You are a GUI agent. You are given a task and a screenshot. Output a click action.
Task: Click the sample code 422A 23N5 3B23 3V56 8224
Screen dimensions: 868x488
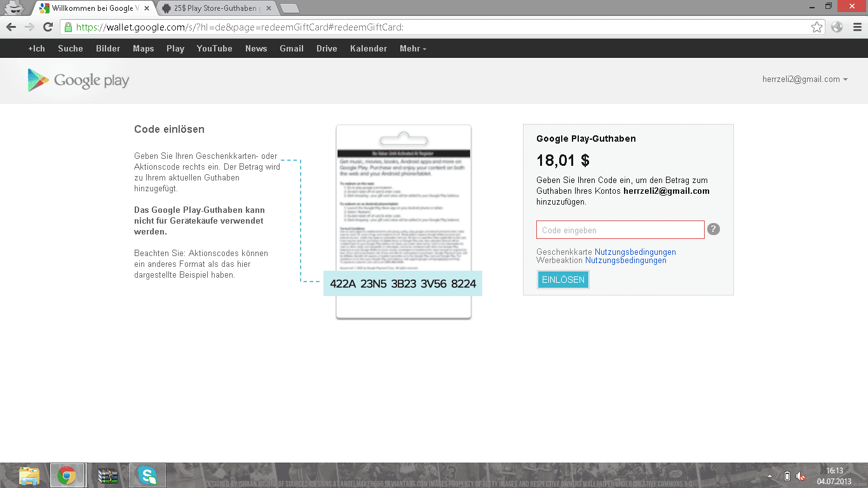pos(403,283)
